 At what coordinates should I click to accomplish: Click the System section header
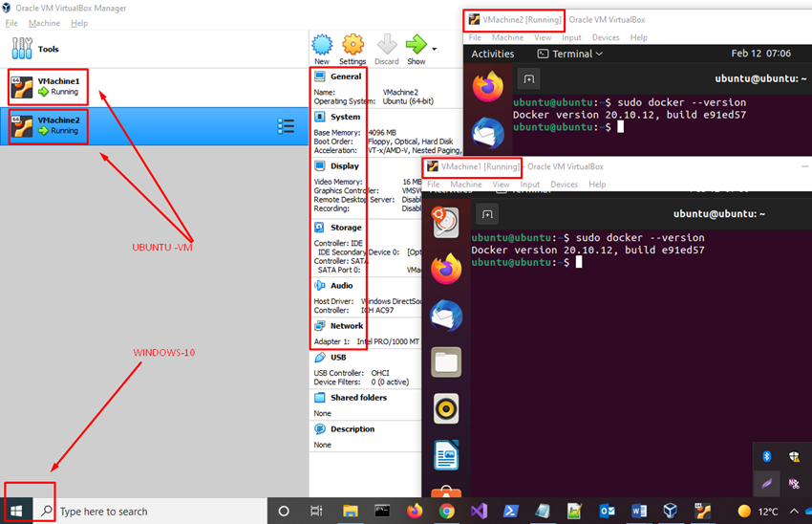click(346, 117)
